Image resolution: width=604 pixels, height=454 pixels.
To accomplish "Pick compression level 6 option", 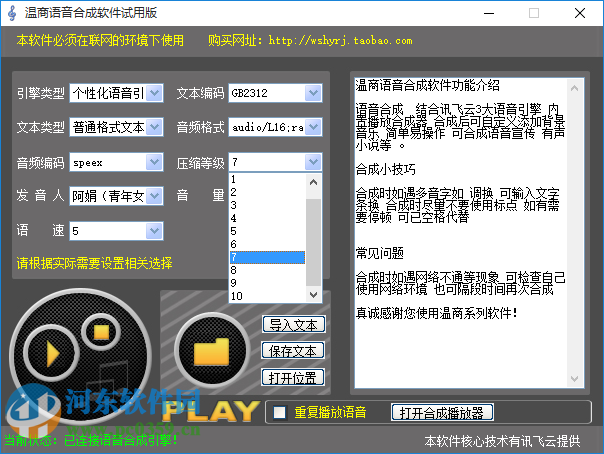I will click(x=267, y=244).
